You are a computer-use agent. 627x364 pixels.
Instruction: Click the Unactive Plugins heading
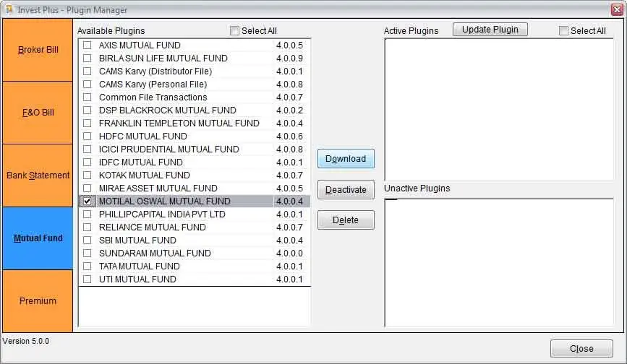pos(417,188)
